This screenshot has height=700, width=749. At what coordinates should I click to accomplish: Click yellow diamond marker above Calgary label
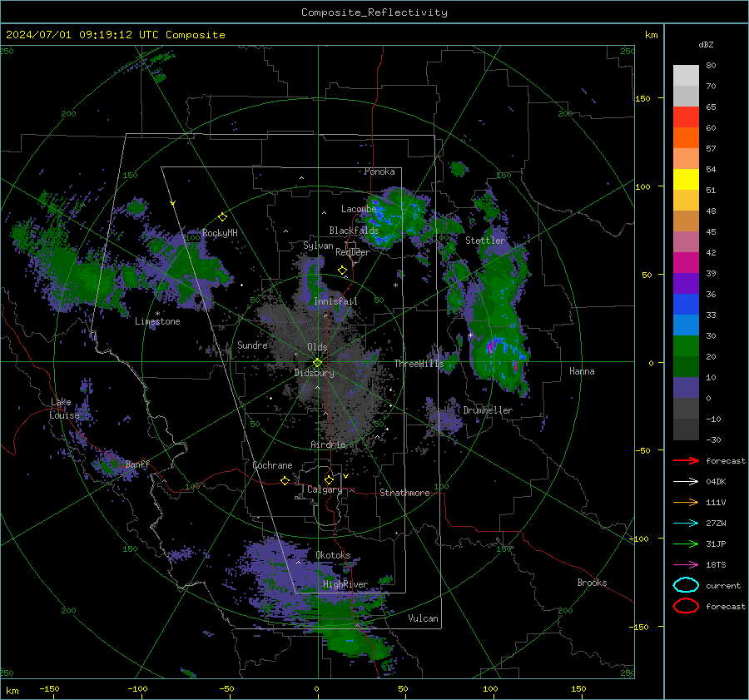click(329, 479)
